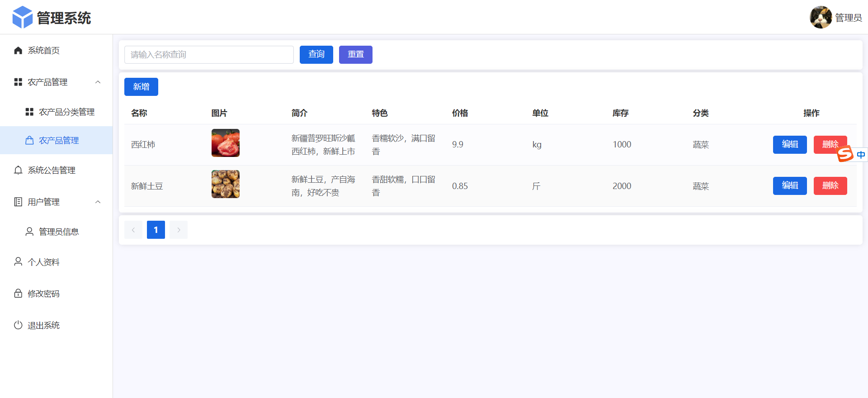This screenshot has width=868, height=398.
Task: Click the home icon beside 系统首页
Action: (x=18, y=50)
